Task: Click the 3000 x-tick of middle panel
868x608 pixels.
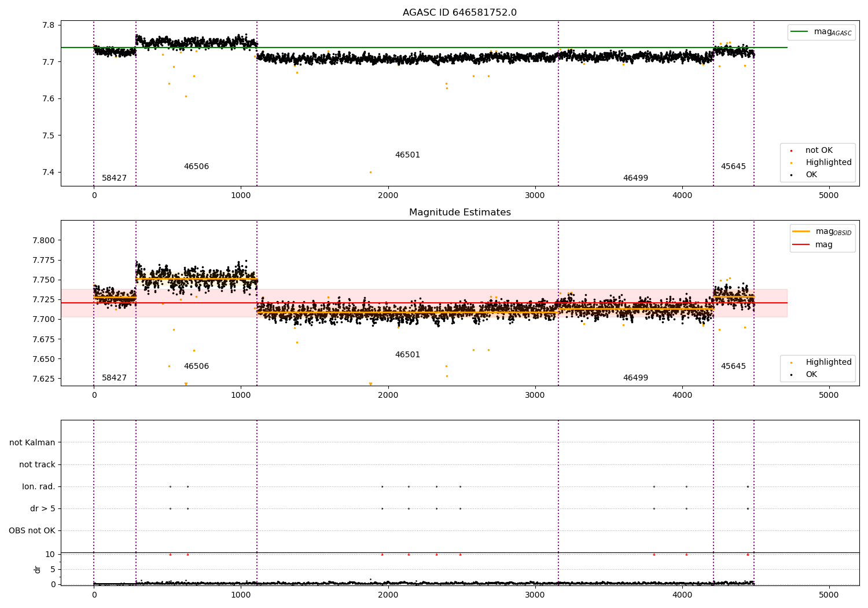Action: point(535,395)
